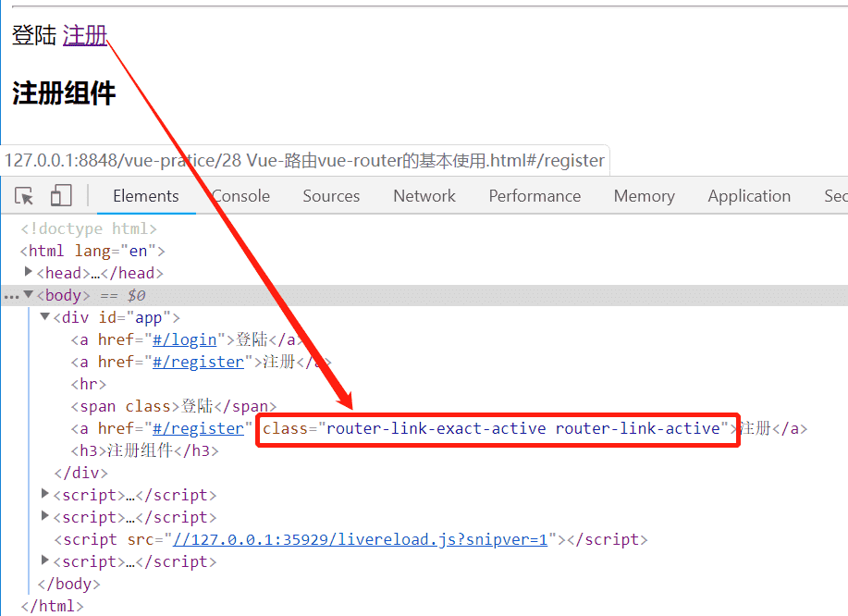Open the Memory tab
The height and width of the screenshot is (616, 848).
coord(645,196)
